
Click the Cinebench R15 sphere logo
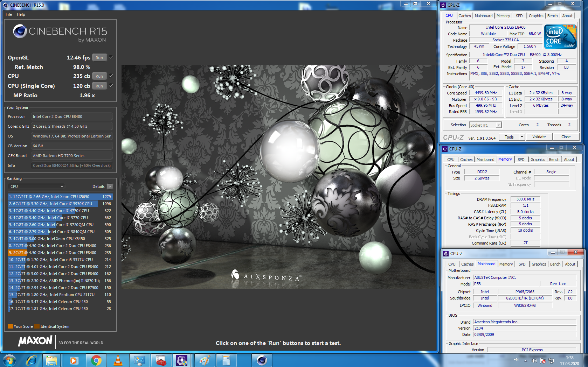20,31
